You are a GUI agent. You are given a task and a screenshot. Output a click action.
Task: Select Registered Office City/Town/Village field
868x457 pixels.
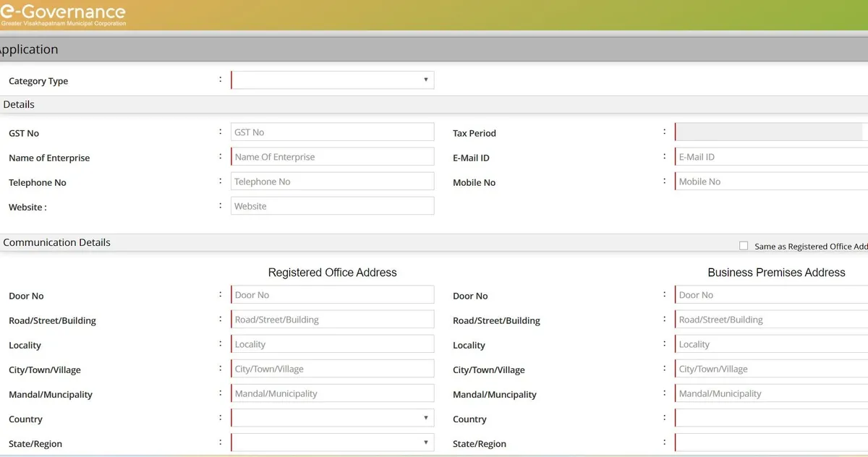tap(332, 369)
